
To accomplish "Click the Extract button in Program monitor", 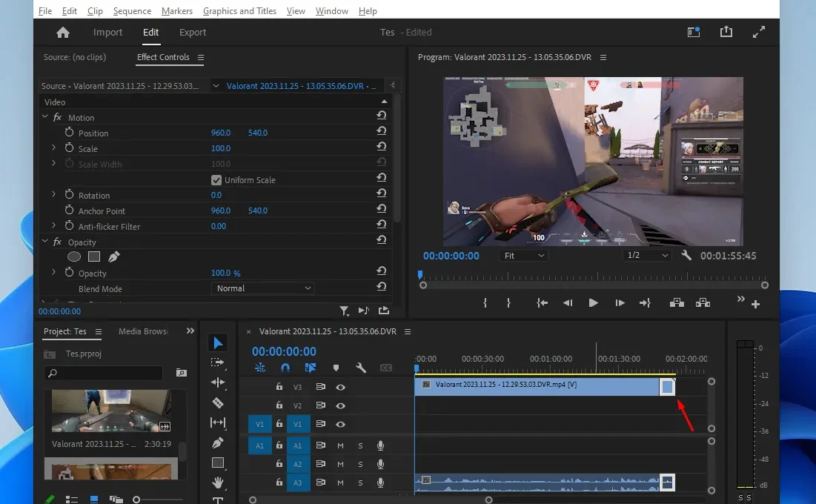I will [703, 303].
